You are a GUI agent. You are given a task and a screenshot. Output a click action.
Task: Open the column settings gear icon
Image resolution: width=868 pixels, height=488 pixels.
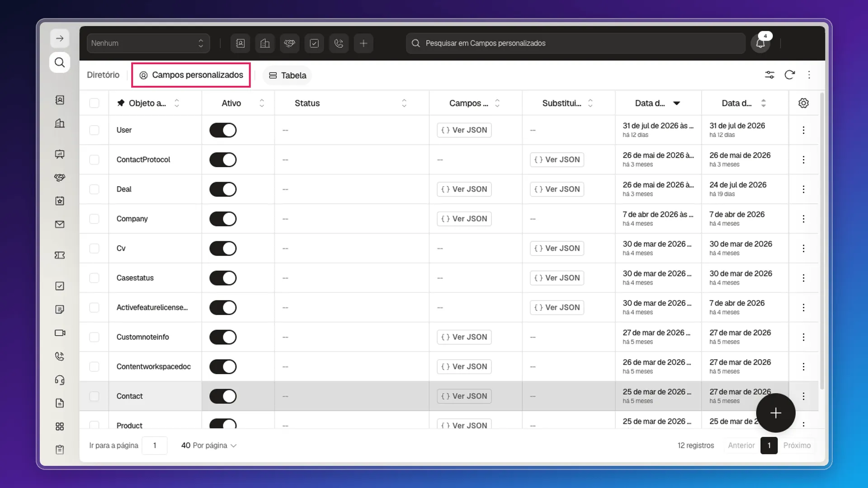click(x=803, y=103)
